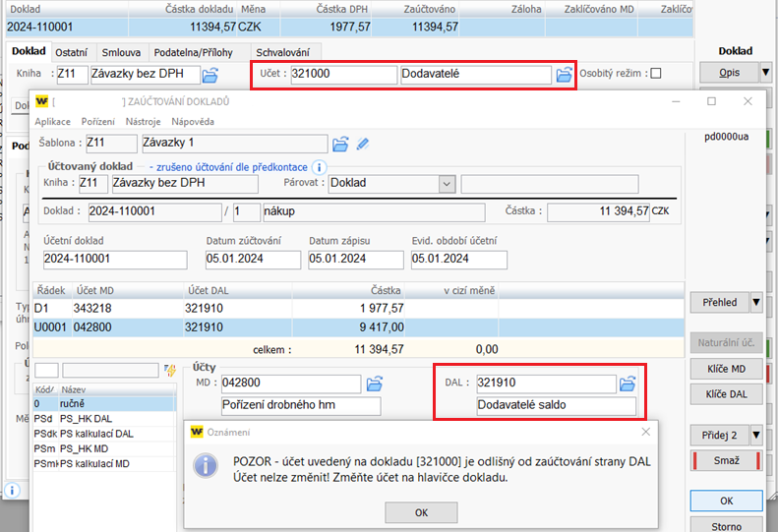
Task: Open the DAL account folder lookup
Action: coord(629,384)
